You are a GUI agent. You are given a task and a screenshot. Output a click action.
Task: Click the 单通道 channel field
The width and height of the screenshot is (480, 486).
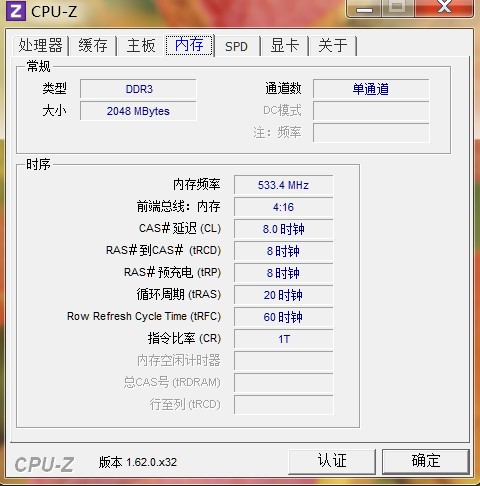point(371,89)
